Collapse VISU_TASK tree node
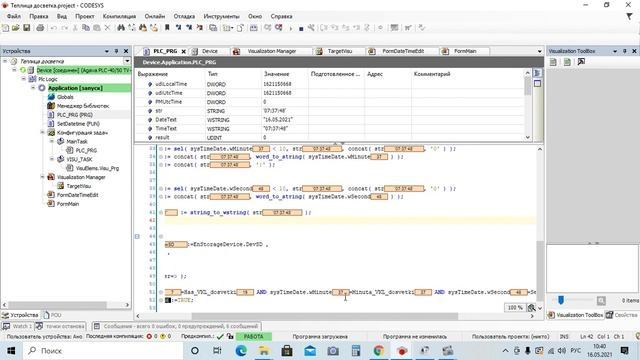Screen dimensions: 640x360 tap(52, 159)
